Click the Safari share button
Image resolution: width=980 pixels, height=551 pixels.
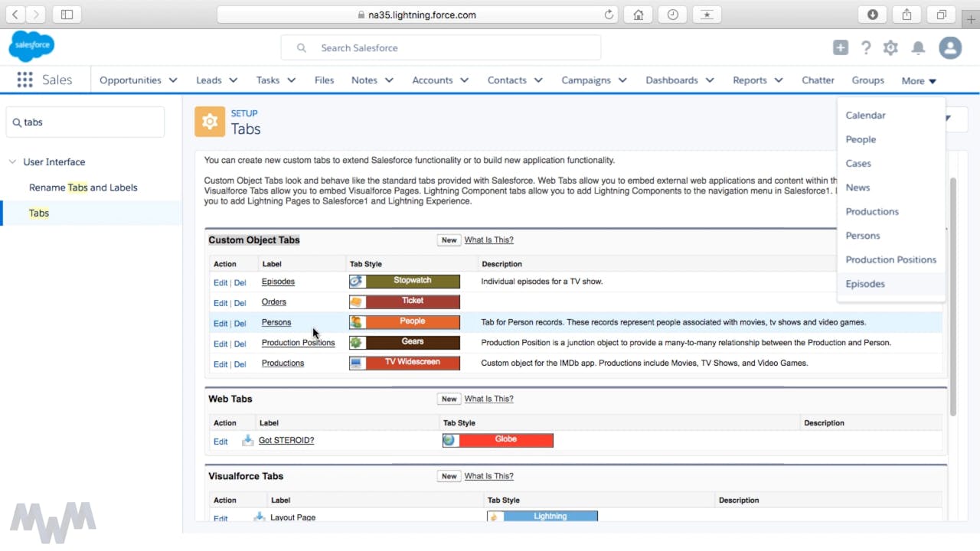coord(906,15)
